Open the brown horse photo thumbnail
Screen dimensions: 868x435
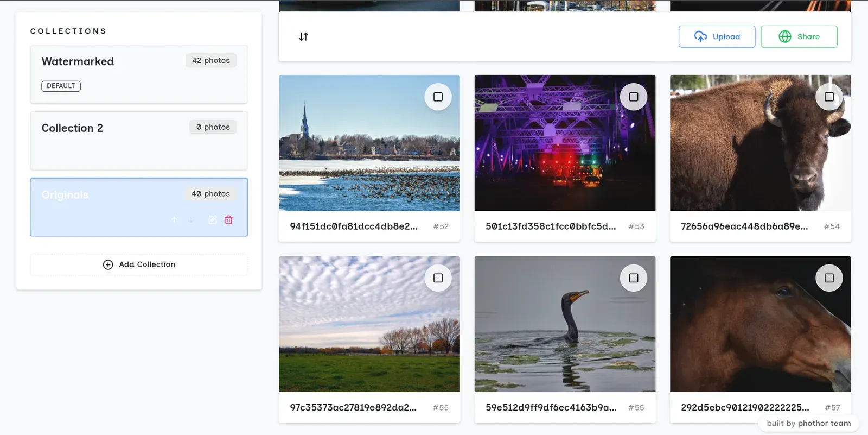(x=761, y=324)
